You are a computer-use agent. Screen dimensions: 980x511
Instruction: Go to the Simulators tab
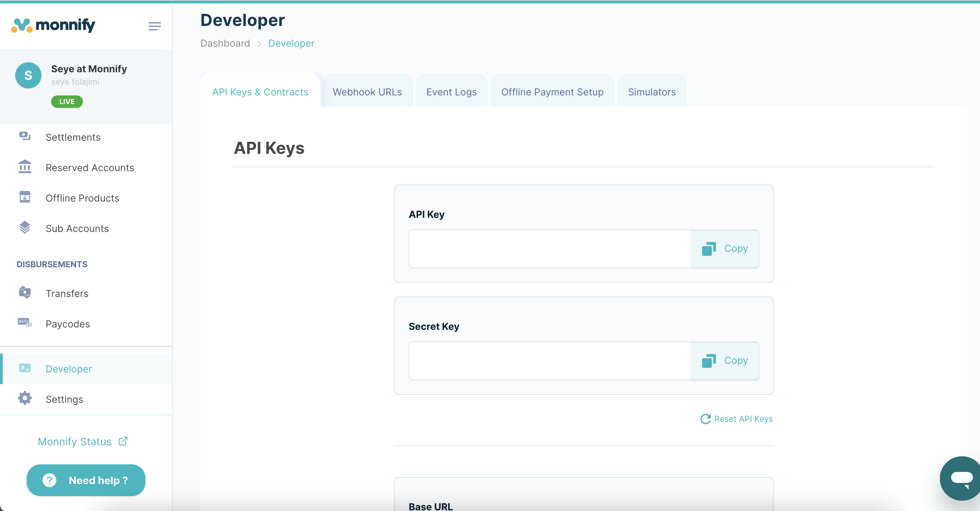click(652, 92)
